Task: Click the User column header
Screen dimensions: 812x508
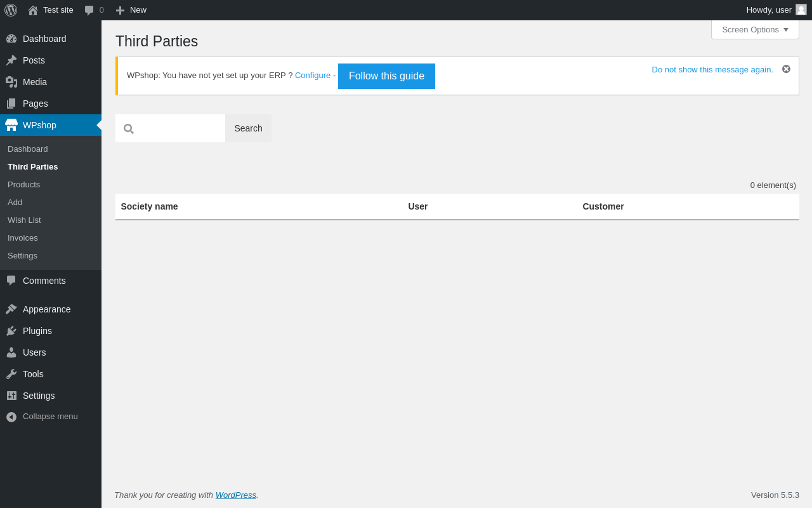Action: 418,206
